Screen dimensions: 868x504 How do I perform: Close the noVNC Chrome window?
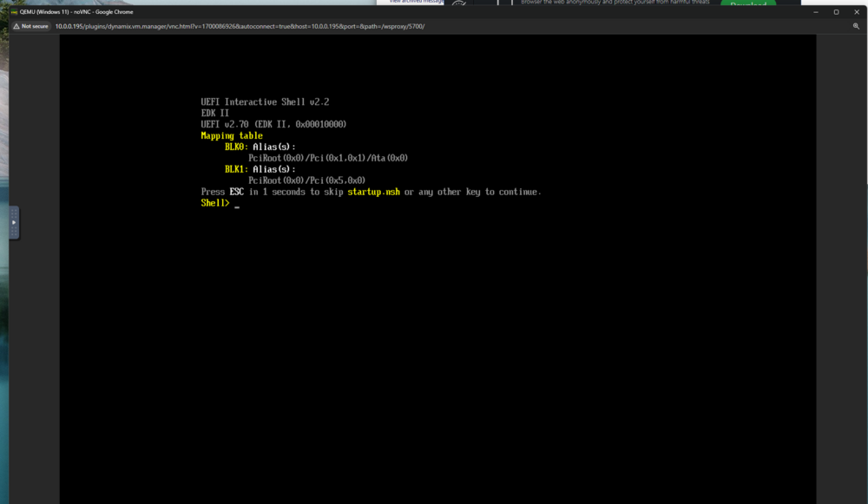click(x=857, y=11)
